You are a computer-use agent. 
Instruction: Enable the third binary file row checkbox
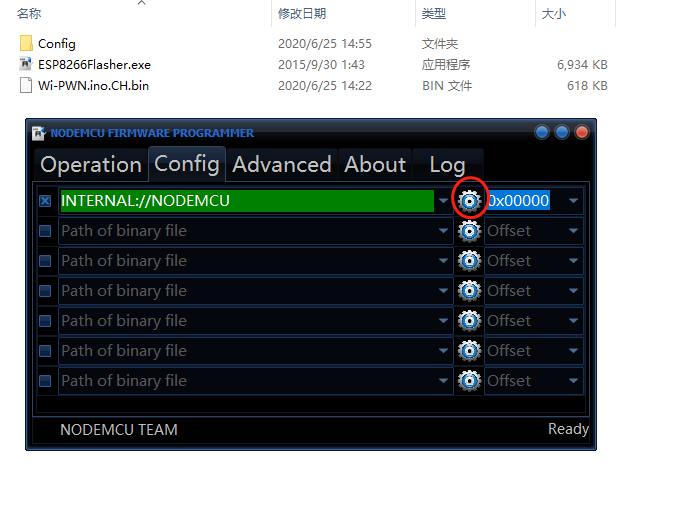[x=45, y=261]
